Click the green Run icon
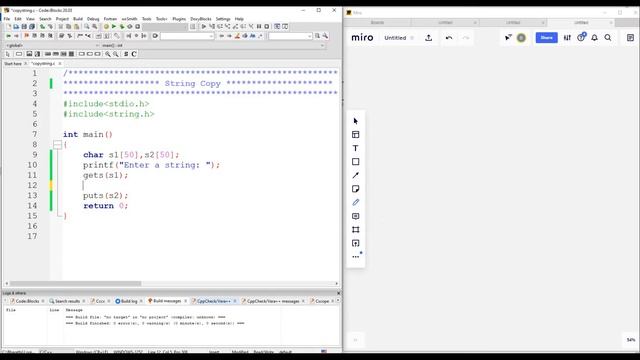 [114, 27]
